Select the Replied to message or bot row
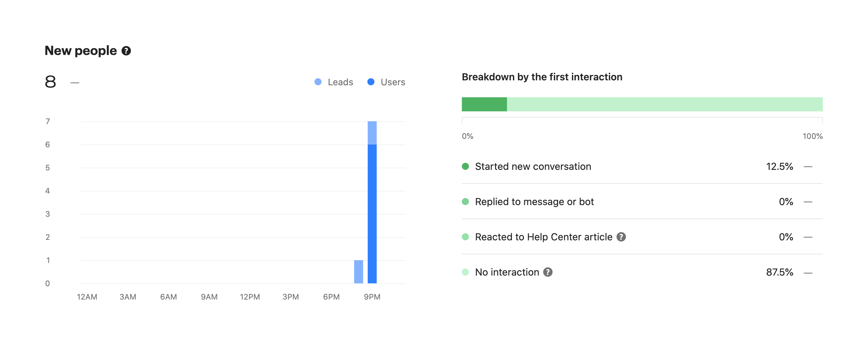868x345 pixels. [x=534, y=202]
